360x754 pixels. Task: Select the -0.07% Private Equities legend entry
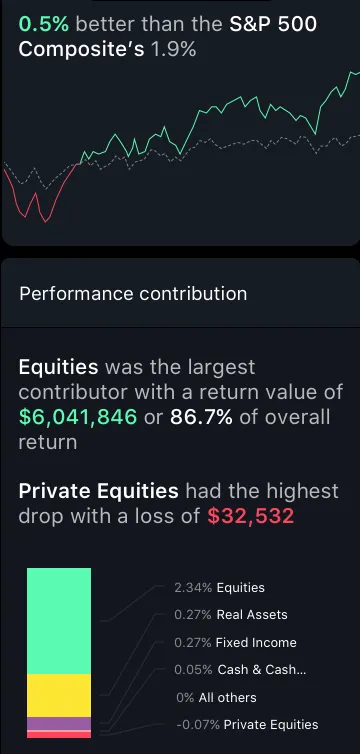point(247,725)
